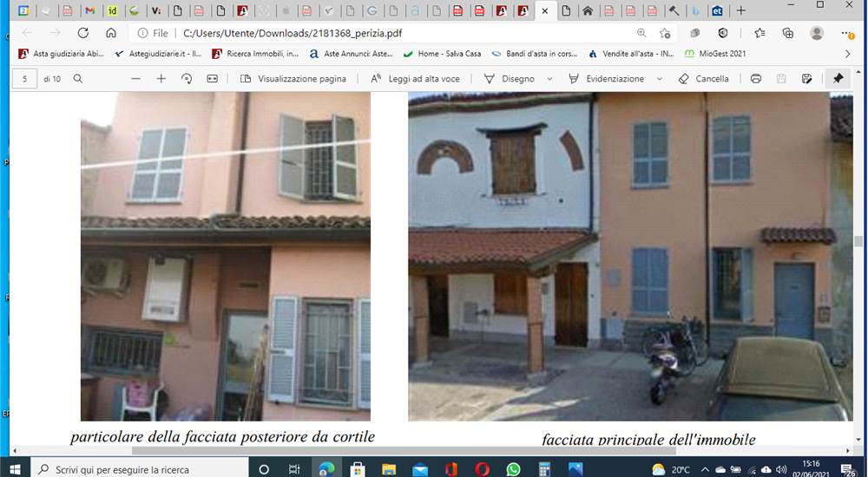The width and height of the screenshot is (868, 477).
Task: Reload the page with the refresh icon
Action: coord(83,33)
